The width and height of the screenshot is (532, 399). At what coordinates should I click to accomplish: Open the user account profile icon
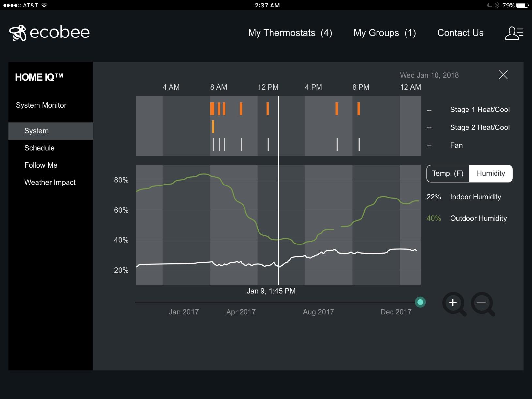[x=514, y=33]
